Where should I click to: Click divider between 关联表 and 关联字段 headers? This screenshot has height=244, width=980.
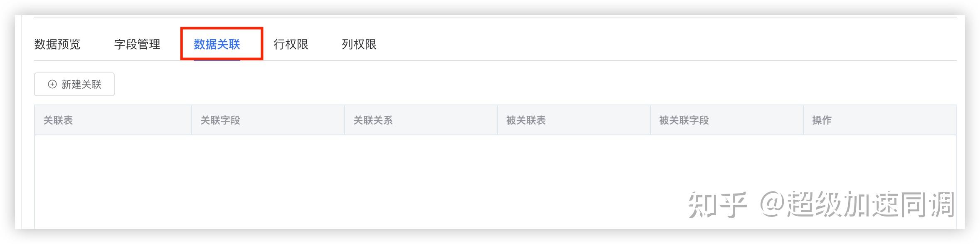192,120
